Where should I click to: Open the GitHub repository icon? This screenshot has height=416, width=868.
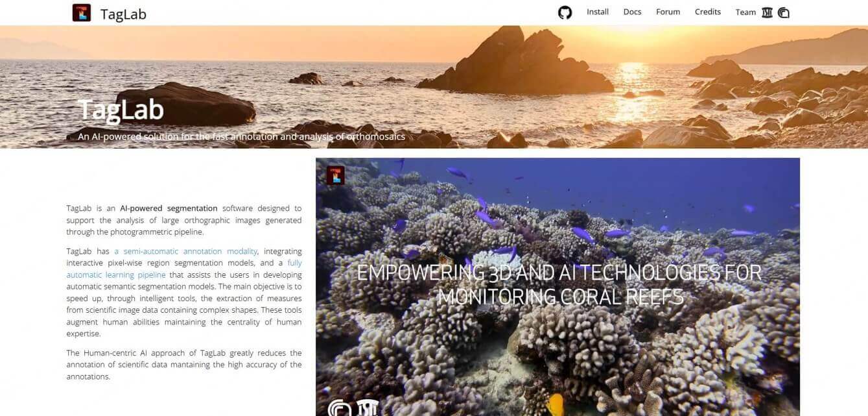point(565,12)
